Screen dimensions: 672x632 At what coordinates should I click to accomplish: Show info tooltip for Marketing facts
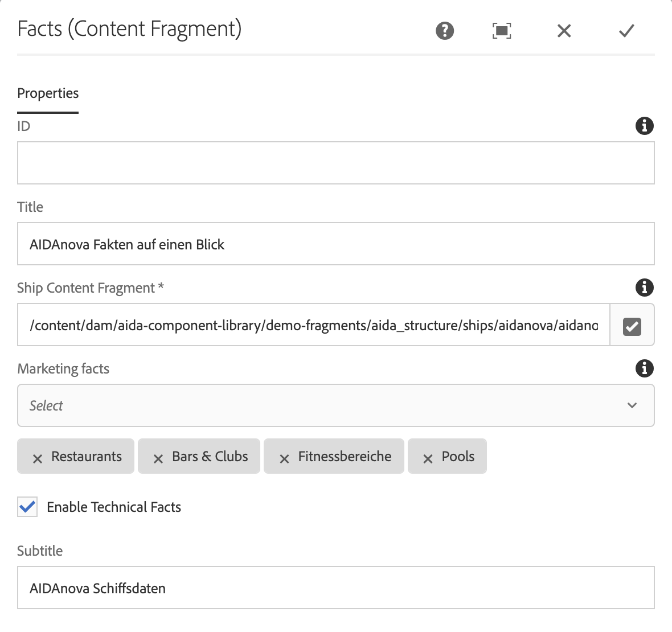(x=644, y=368)
